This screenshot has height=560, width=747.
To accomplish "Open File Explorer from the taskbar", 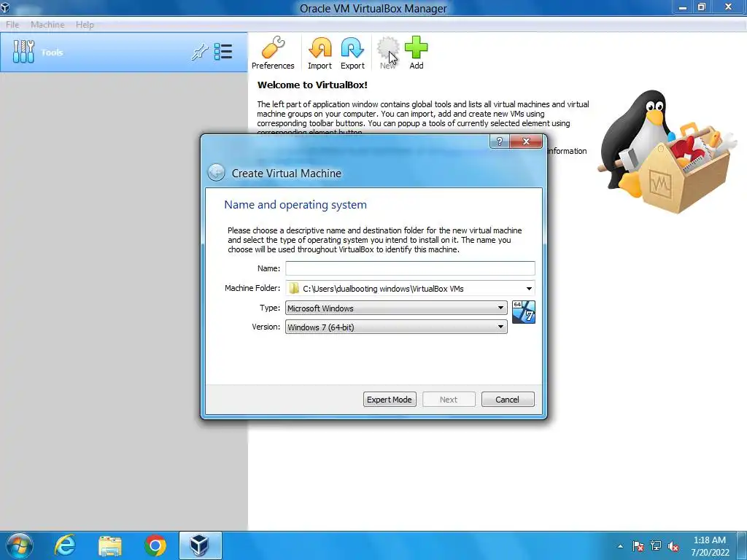I will coord(110,546).
